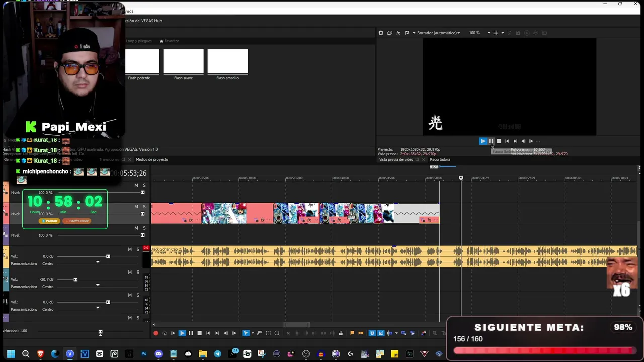Viewport: 644px width, 362px height.
Task: Click the Lock event padlock icon
Action: click(x=341, y=333)
